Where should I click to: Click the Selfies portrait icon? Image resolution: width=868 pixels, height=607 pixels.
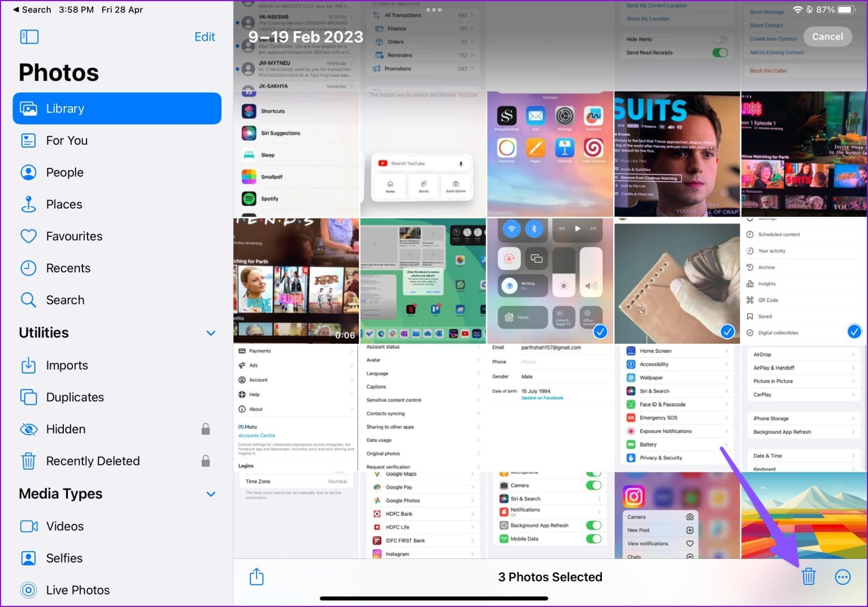pos(28,558)
